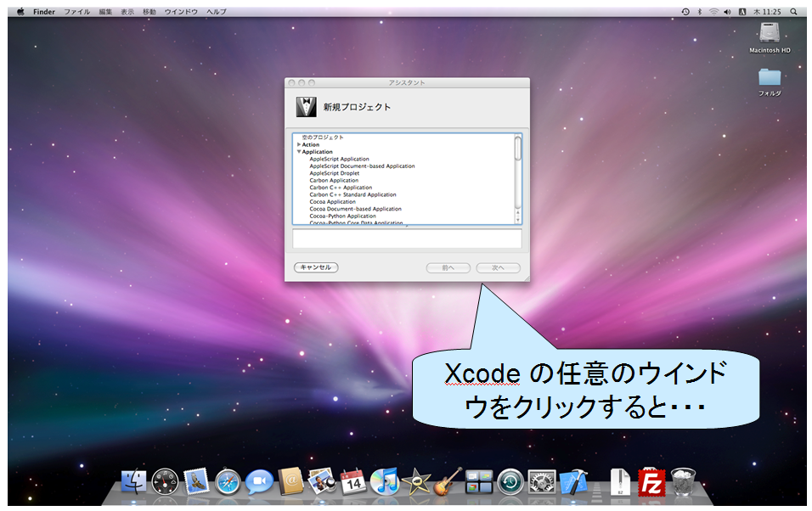Open iCal calendar in the Dock
Image resolution: width=812 pixels, height=511 pixels.
(x=353, y=482)
